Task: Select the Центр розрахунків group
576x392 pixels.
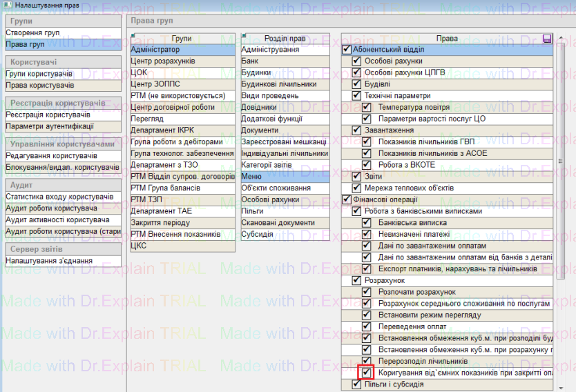Action: point(163,61)
